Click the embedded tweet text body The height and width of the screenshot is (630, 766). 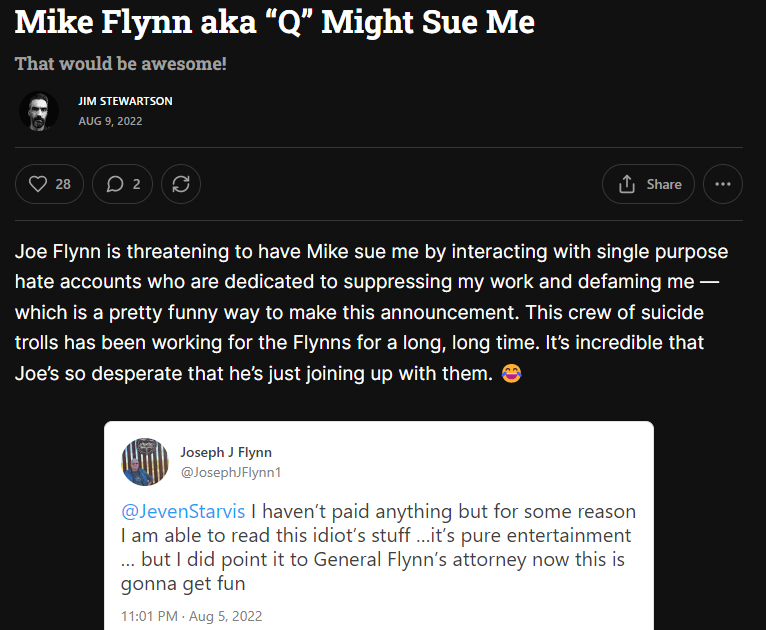378,547
